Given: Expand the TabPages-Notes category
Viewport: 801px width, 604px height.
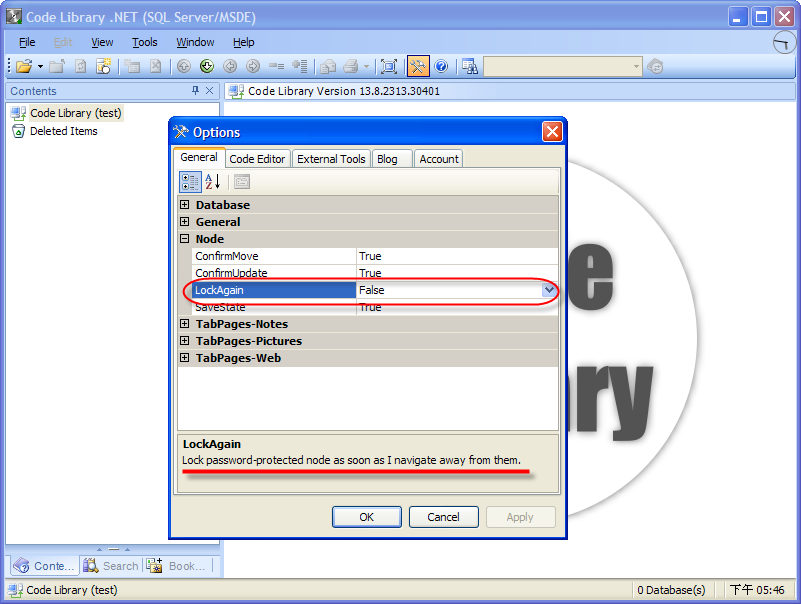Looking at the screenshot, I should pyautogui.click(x=184, y=324).
